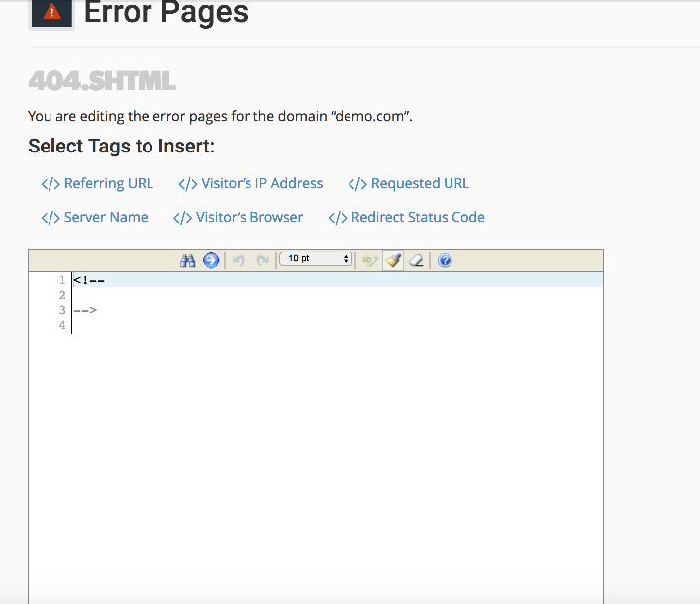The height and width of the screenshot is (604, 700).
Task: Insert the Requested URL tag
Action: pyautogui.click(x=409, y=183)
